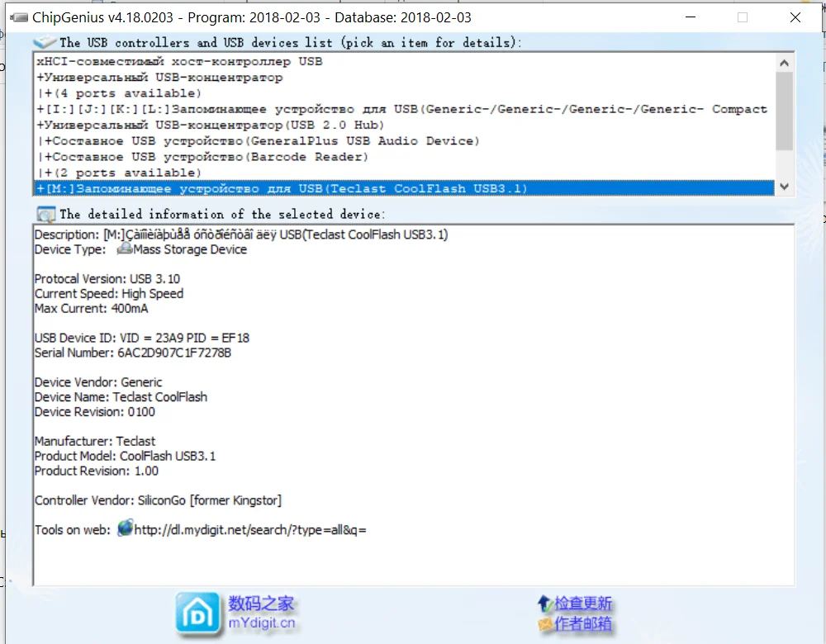Viewport: 826px width, 644px height.
Task: Click the blue arrow update icon
Action: [x=544, y=604]
